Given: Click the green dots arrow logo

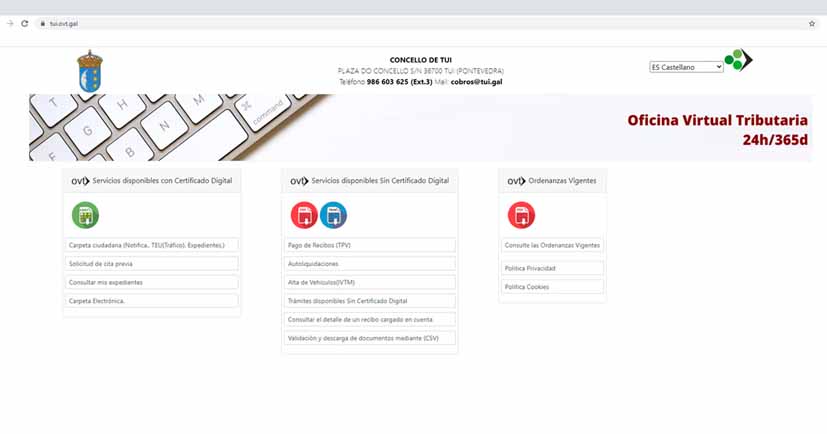Looking at the screenshot, I should [738, 61].
